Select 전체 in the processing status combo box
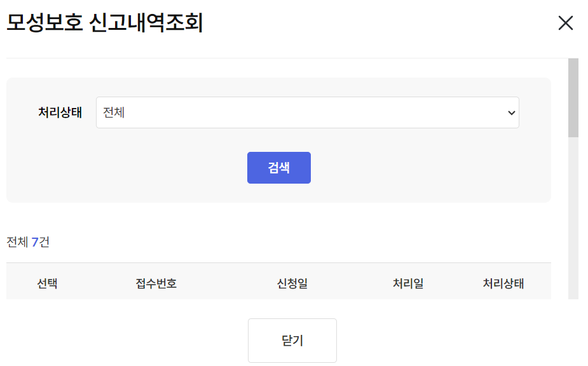The width and height of the screenshot is (588, 366). point(307,112)
